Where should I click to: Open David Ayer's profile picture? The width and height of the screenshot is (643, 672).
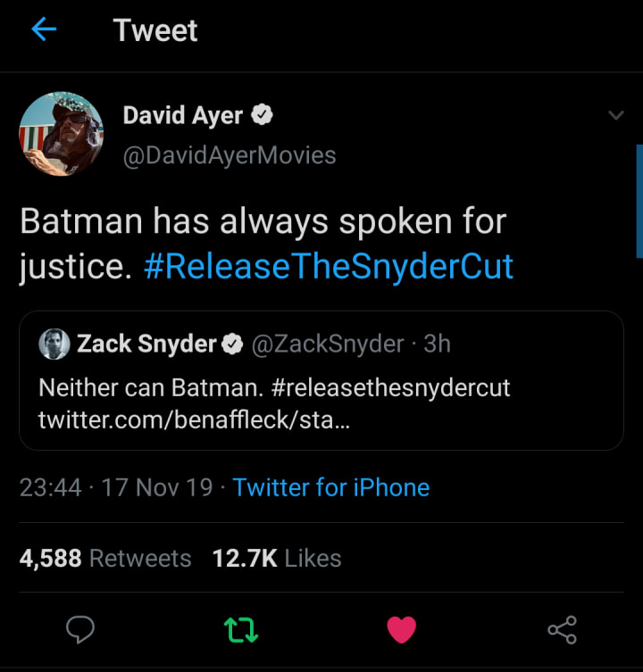pos(62,133)
